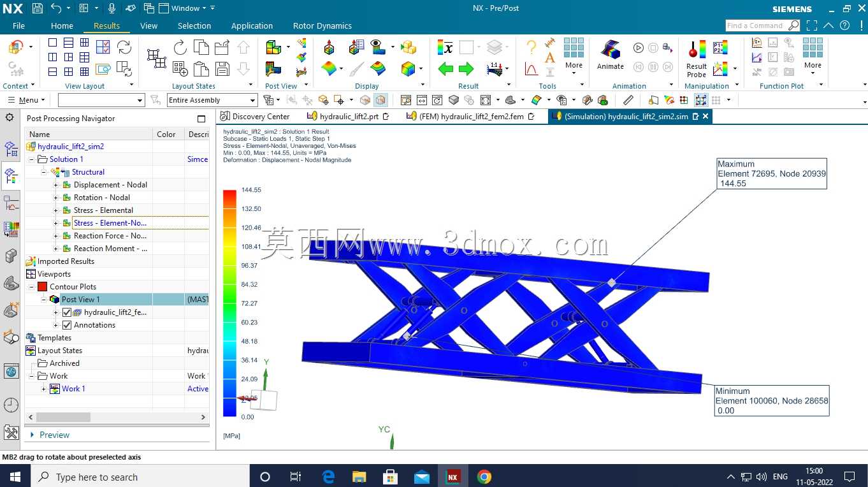This screenshot has height=487, width=868.
Task: Toggle the ribbon minimize caret near Help
Action: click(828, 25)
